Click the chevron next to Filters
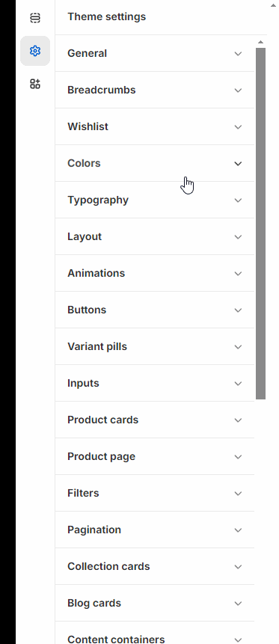This screenshot has width=279, height=644. click(x=238, y=493)
